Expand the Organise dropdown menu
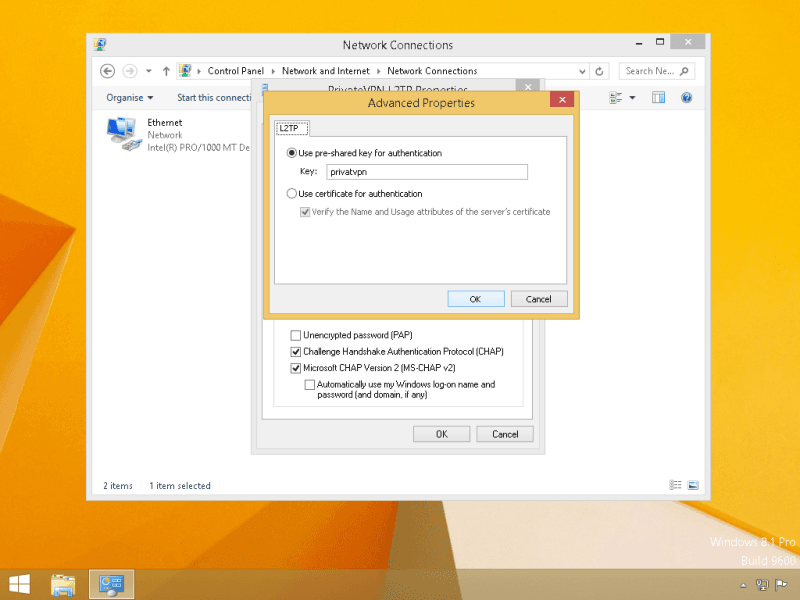 pos(130,98)
